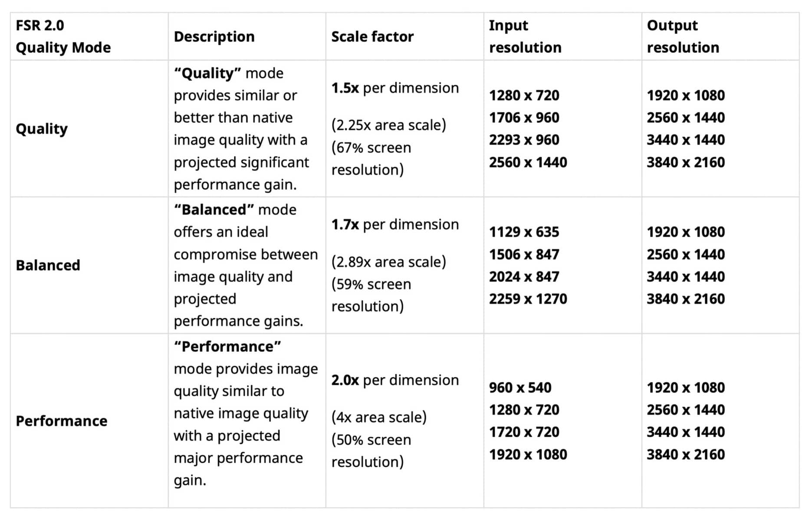Click the "Scale factor" column header
The width and height of the screenshot is (812, 521).
tap(372, 36)
